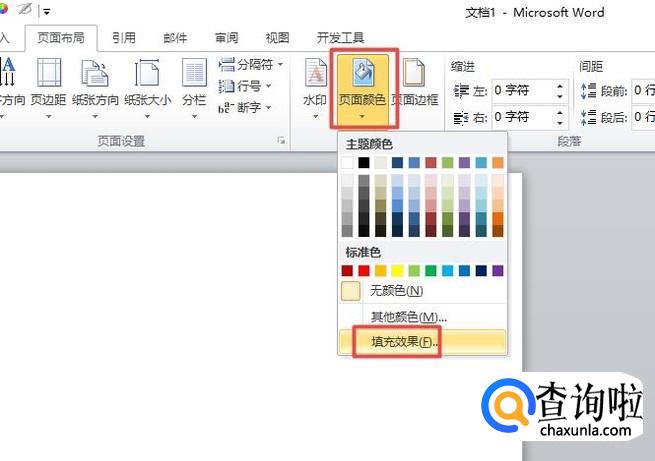Viewport: 655px width, 461px height.
Task: Switch to the 页面布局 tab
Action: click(x=61, y=38)
